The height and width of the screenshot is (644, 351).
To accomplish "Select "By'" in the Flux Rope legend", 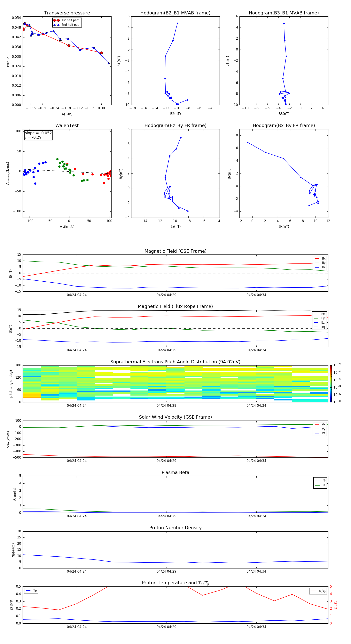I will click(320, 318).
